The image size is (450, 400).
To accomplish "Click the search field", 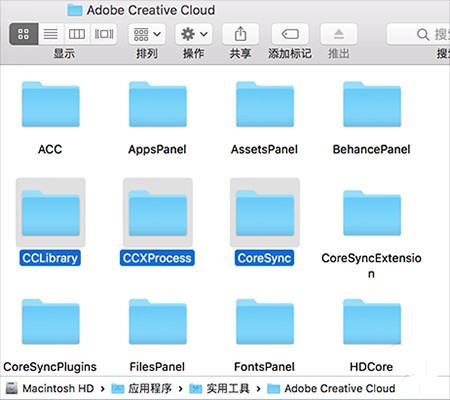I will pyautogui.click(x=419, y=34).
